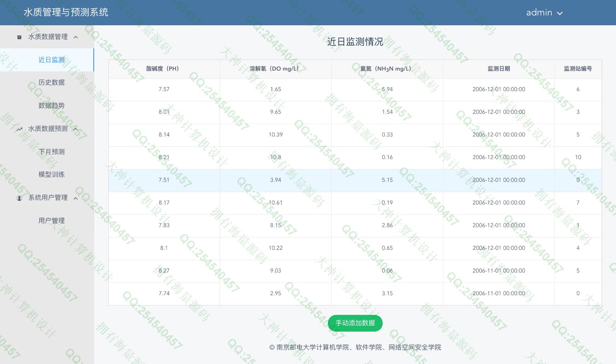Click ammonia nitrogen value 5.15
The height and width of the screenshot is (364, 616).
tap(387, 180)
